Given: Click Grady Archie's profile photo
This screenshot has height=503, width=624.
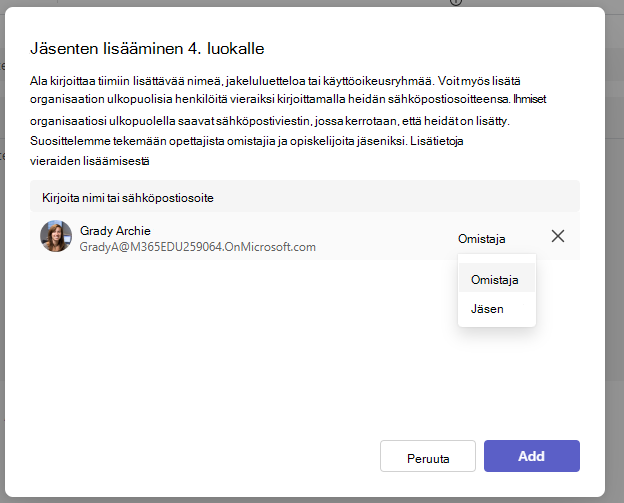Looking at the screenshot, I should click(56, 236).
